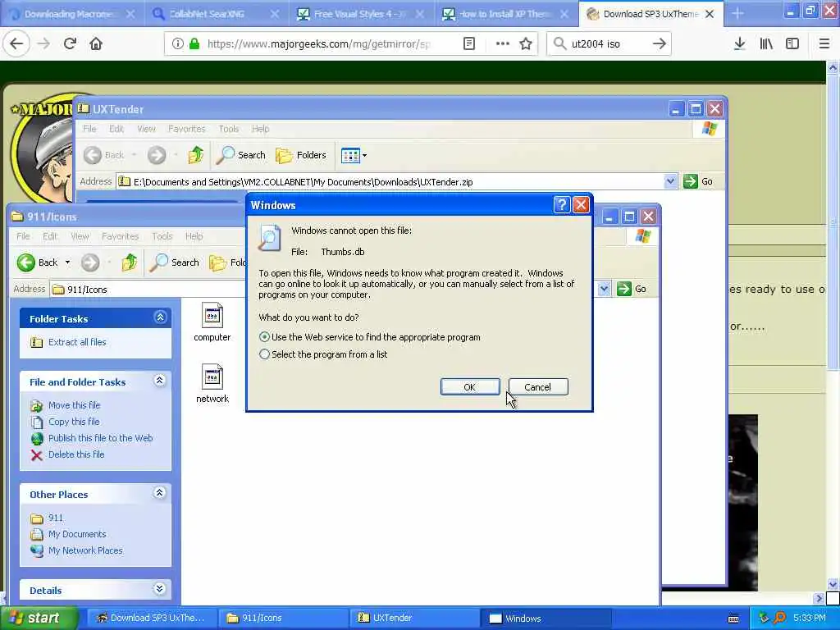
Task: Click Go button in UXTender address bar
Action: pyautogui.click(x=699, y=181)
